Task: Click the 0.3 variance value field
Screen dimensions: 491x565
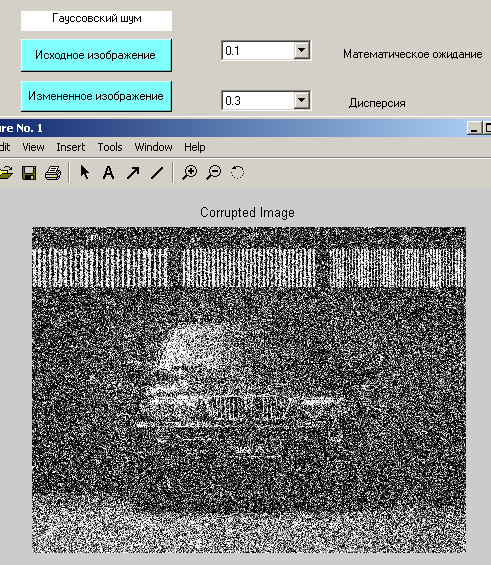Action: point(258,100)
